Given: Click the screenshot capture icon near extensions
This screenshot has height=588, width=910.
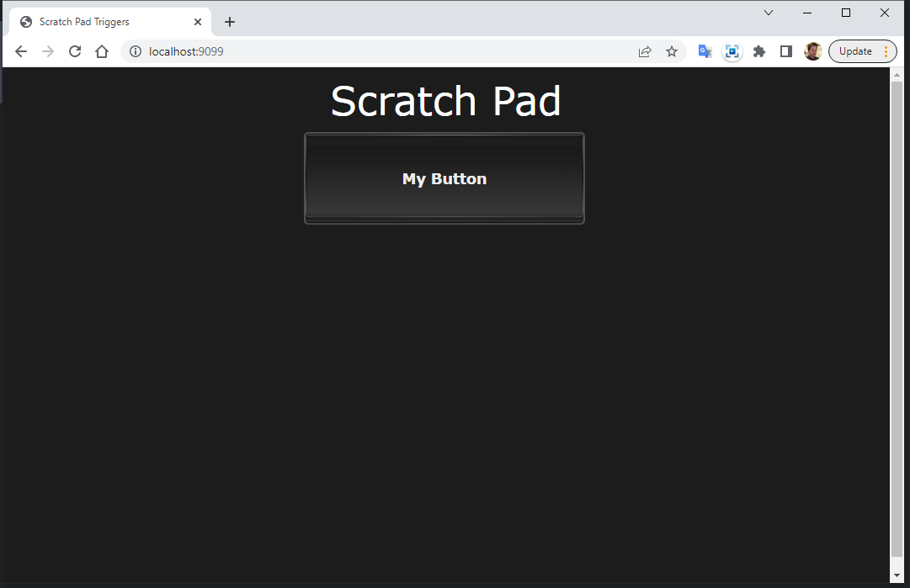Looking at the screenshot, I should 732,51.
